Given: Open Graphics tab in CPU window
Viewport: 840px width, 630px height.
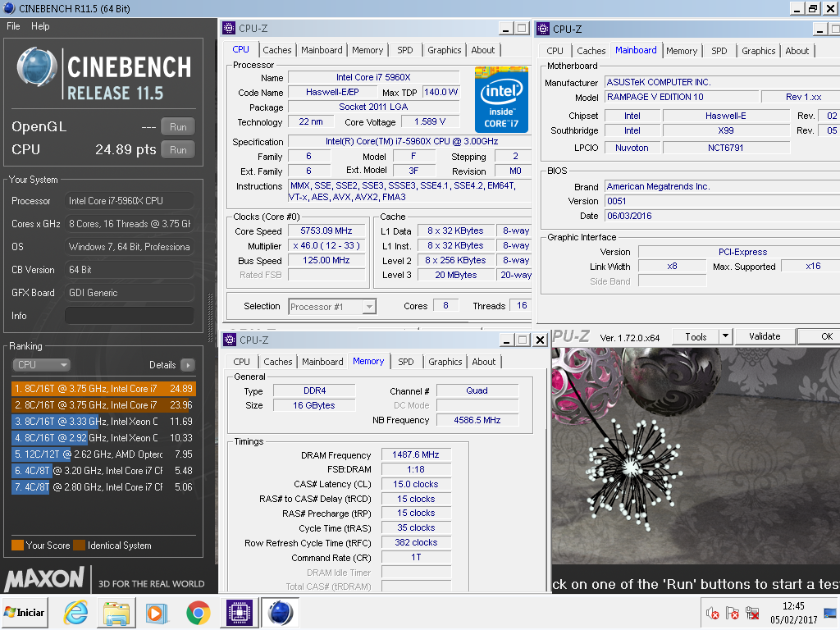Looking at the screenshot, I should tap(444, 50).
